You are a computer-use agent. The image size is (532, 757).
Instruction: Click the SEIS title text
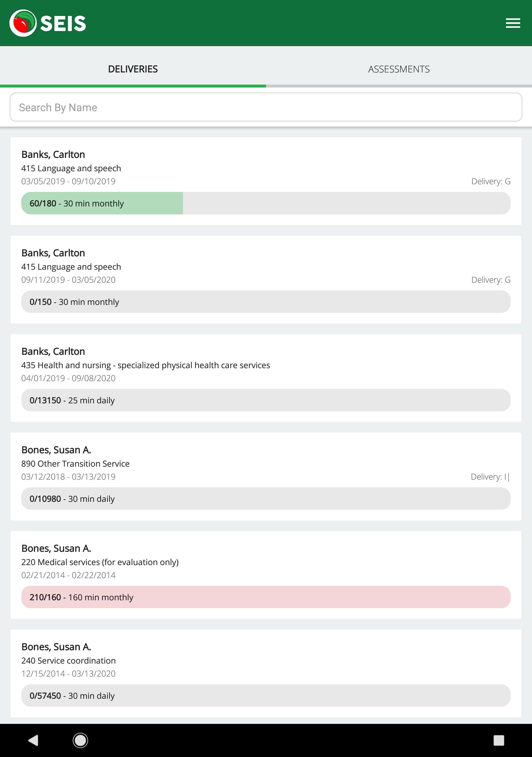tap(63, 23)
